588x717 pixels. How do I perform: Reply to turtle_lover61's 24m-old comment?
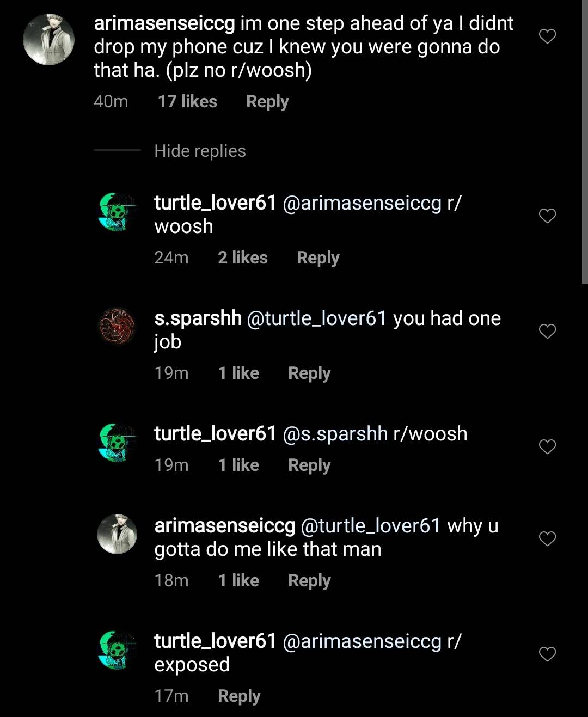318,258
